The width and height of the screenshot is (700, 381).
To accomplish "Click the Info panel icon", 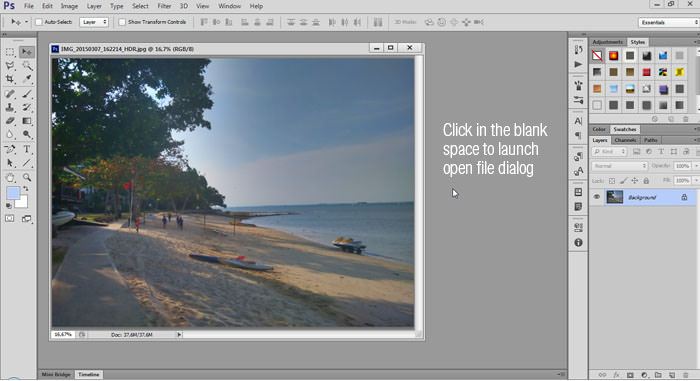I will coord(578,243).
